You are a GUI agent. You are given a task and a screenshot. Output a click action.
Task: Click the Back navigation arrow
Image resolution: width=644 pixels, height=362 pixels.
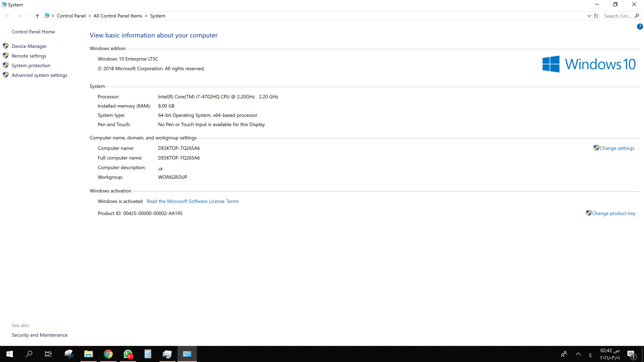[8, 16]
